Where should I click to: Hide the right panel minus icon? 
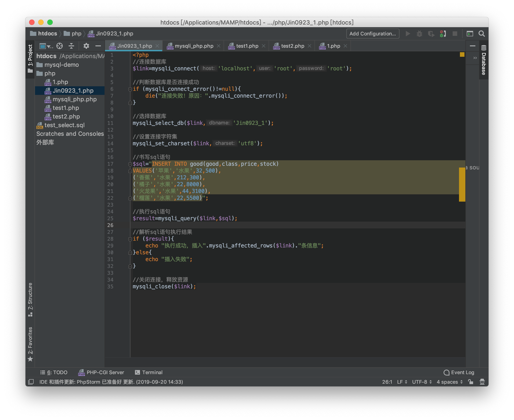pos(472,46)
